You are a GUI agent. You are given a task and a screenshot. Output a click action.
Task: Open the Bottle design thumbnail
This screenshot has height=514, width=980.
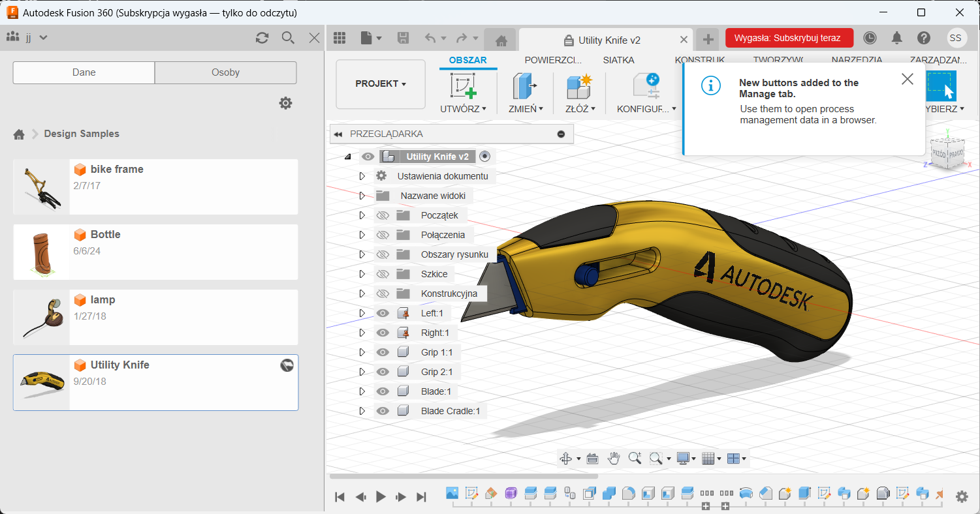point(42,252)
